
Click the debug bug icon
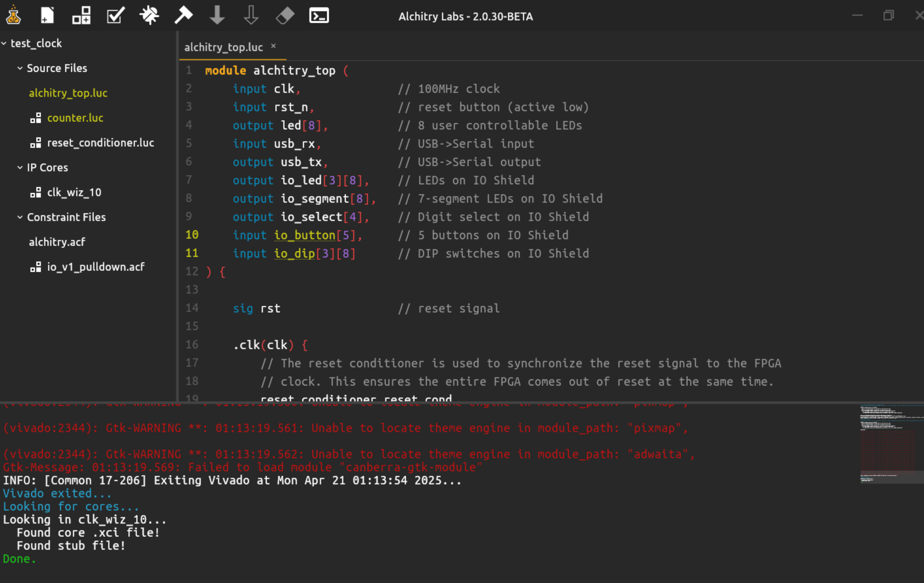click(x=149, y=15)
